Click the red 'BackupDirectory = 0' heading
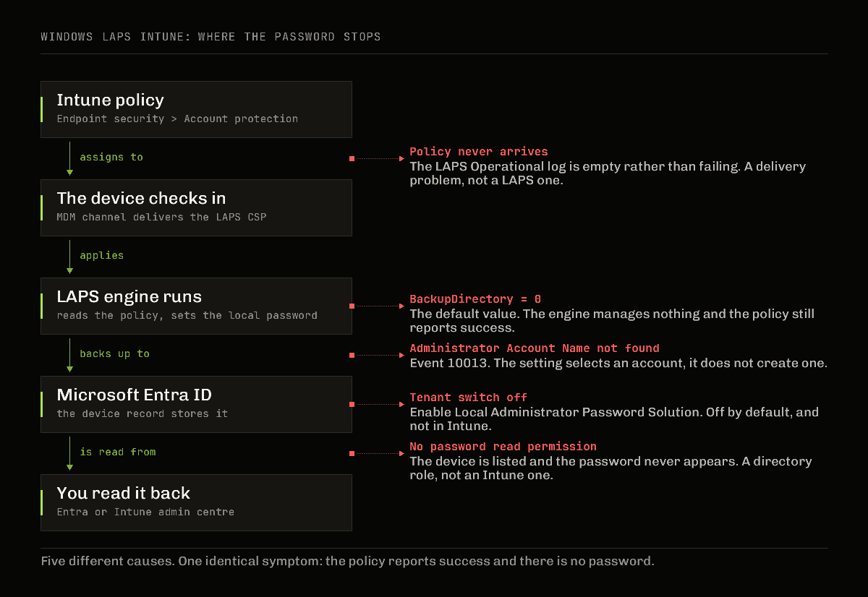 [x=475, y=299]
